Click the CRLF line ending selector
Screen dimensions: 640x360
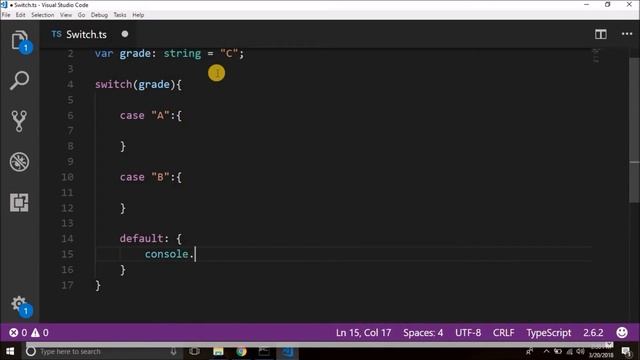tap(503, 333)
